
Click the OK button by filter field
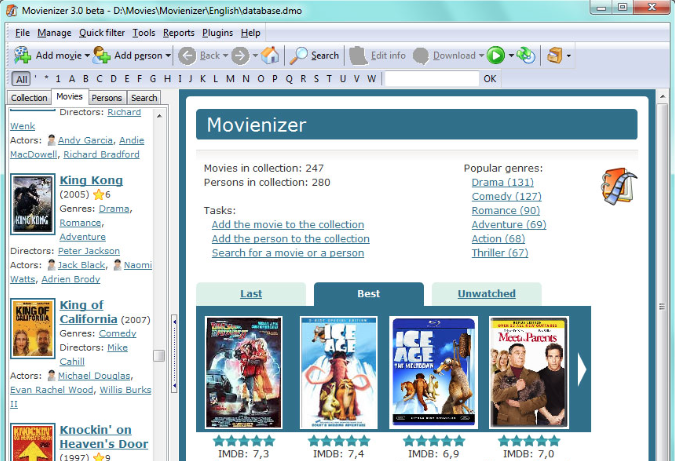click(x=489, y=79)
